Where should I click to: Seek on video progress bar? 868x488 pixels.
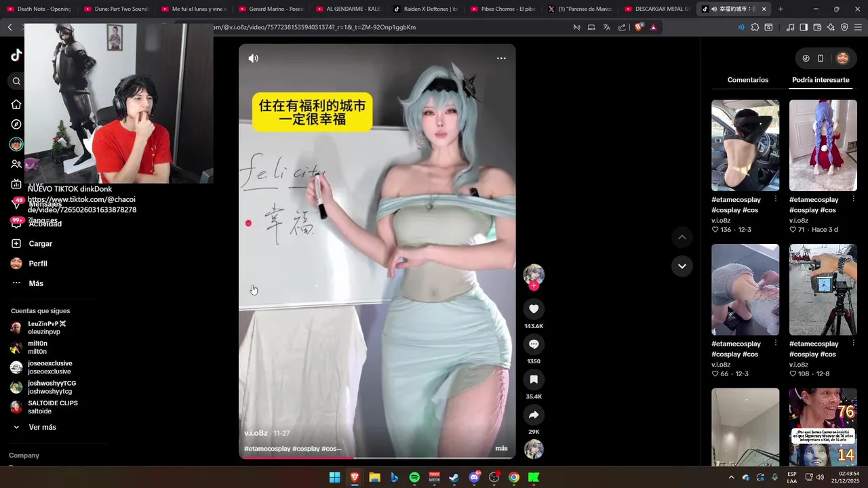[x=377, y=457]
